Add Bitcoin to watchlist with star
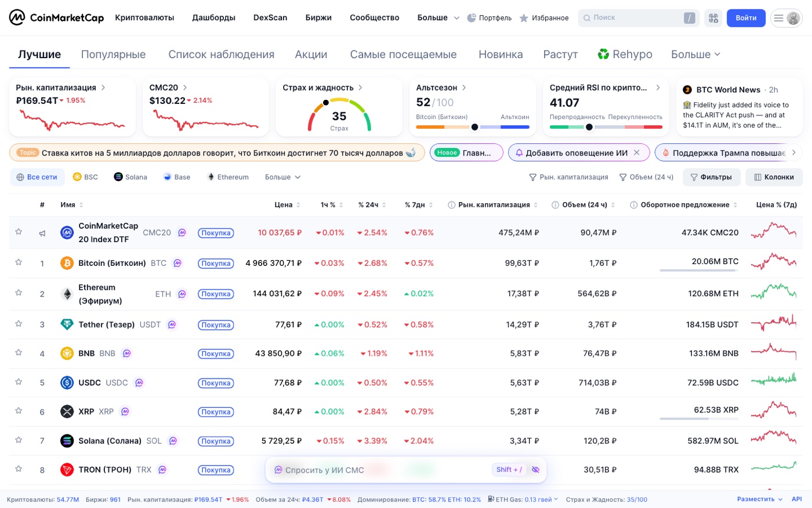Viewport: 812px width, 508px height. pyautogui.click(x=19, y=262)
